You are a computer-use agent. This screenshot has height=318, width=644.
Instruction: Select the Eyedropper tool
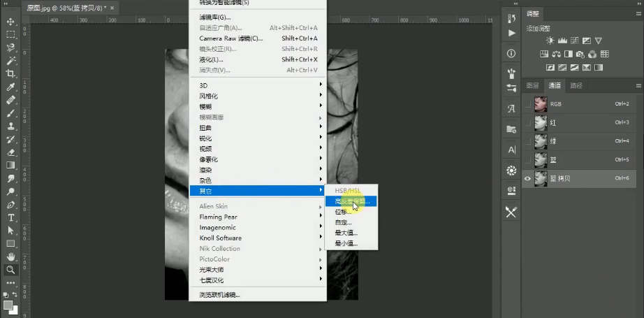coord(10,87)
